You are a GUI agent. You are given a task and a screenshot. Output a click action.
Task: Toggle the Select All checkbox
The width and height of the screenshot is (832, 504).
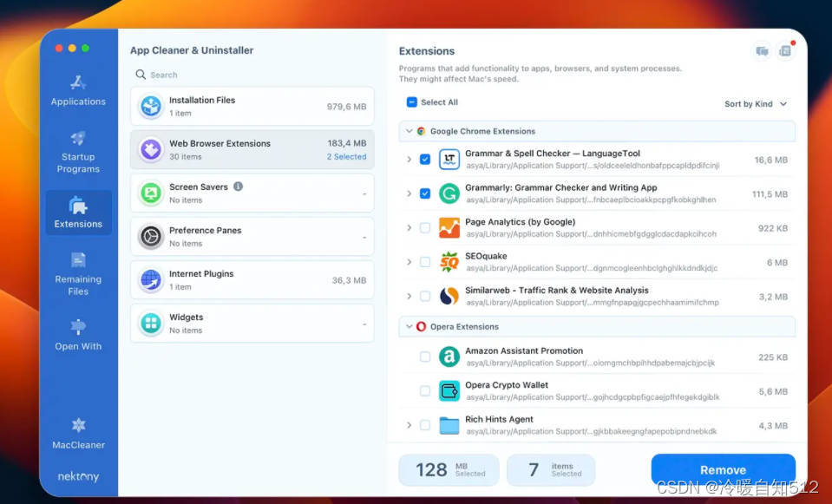tap(412, 101)
